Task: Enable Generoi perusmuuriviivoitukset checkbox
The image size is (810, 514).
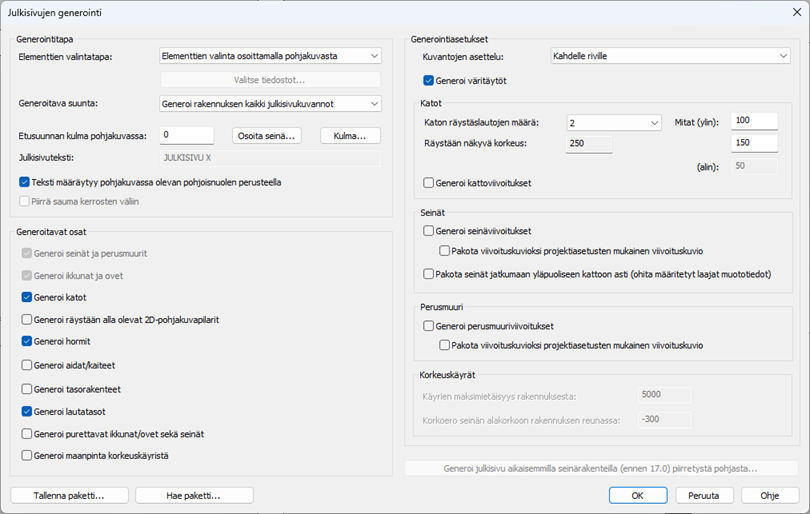Action: pos(430,326)
